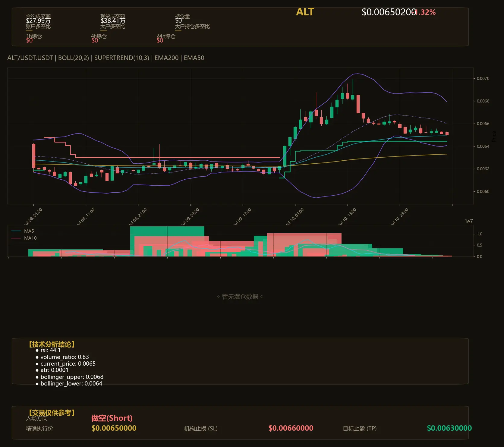Click the 24h爆仓 liquidation value

pos(160,40)
